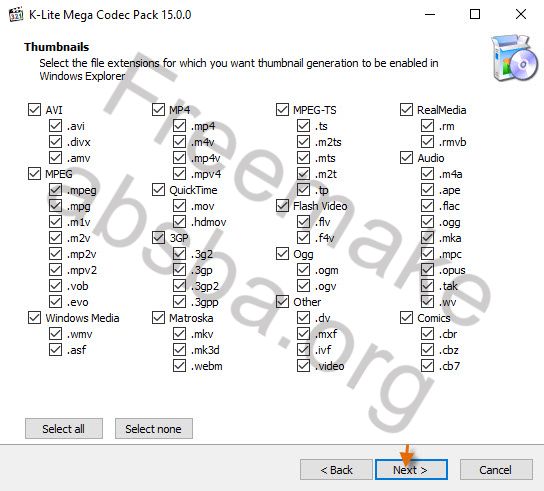544x491 pixels.
Task: Toggle the MPEG-TS group checkbox
Action: [282, 110]
